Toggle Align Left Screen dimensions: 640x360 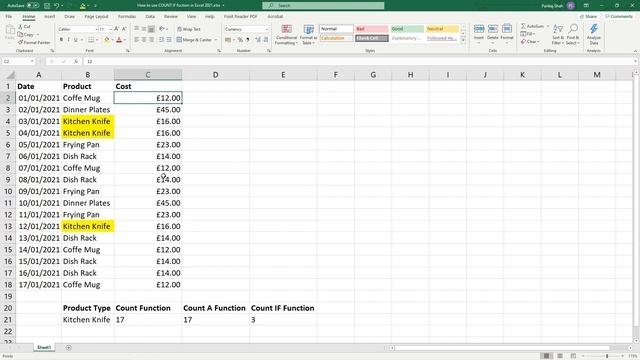coord(137,40)
